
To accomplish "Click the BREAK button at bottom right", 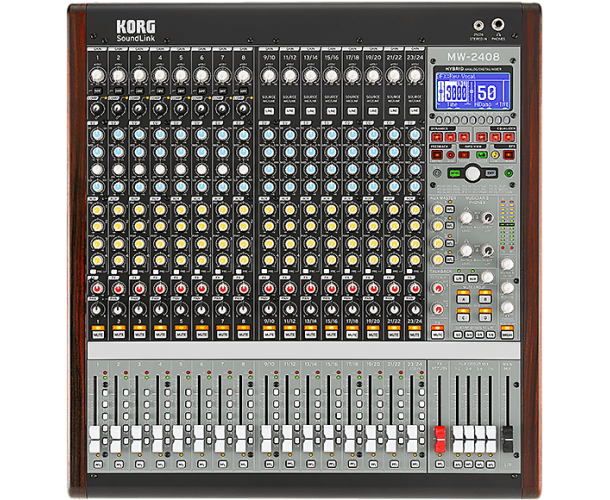I will point(507,335).
